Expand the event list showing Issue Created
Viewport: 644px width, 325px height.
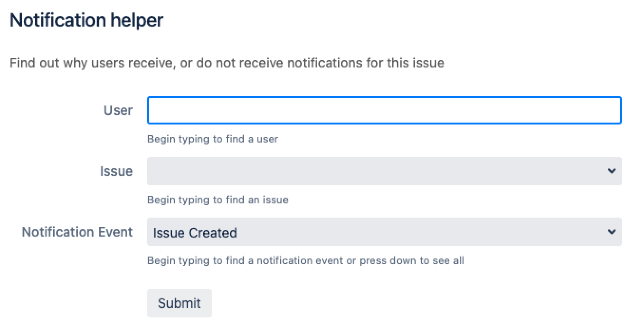(x=375, y=232)
